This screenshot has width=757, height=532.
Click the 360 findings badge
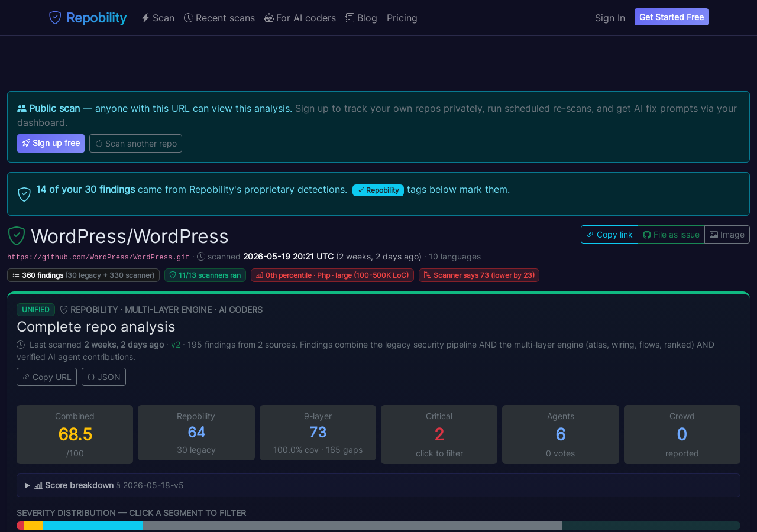(83, 275)
